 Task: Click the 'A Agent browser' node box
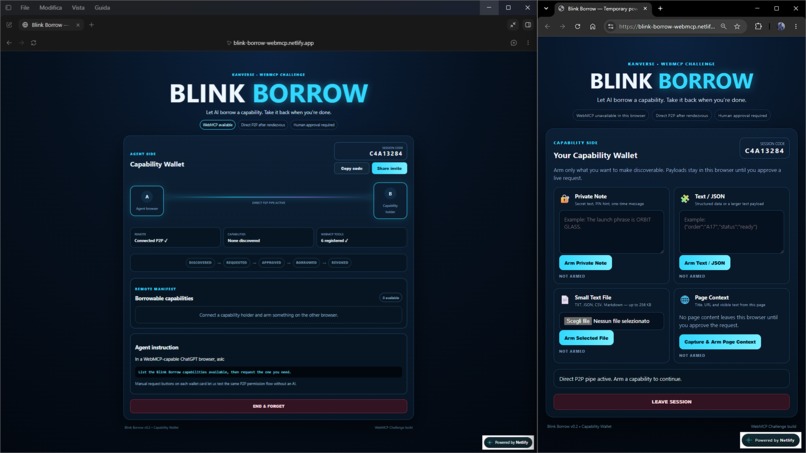pyautogui.click(x=147, y=201)
